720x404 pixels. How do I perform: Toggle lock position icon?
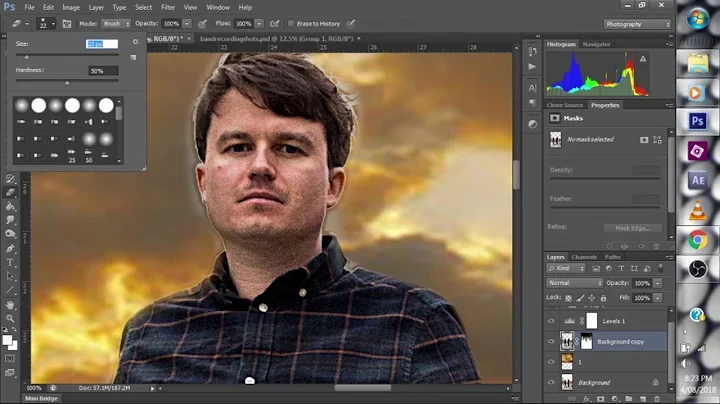(592, 298)
